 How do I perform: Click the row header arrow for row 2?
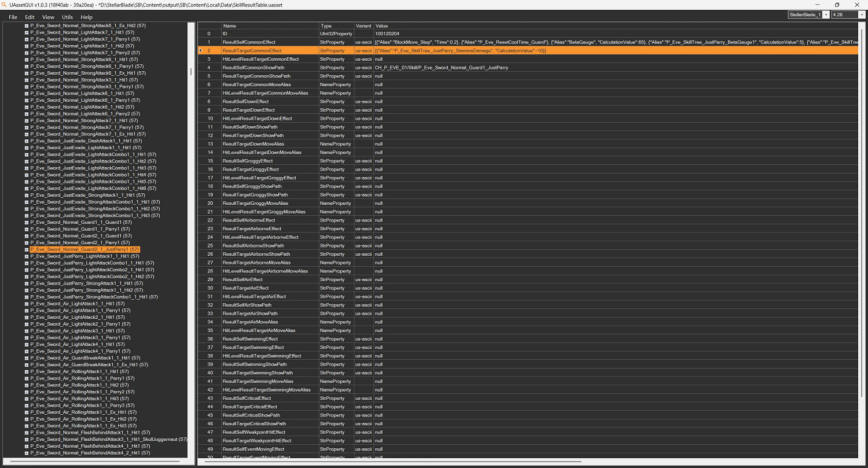click(x=200, y=51)
